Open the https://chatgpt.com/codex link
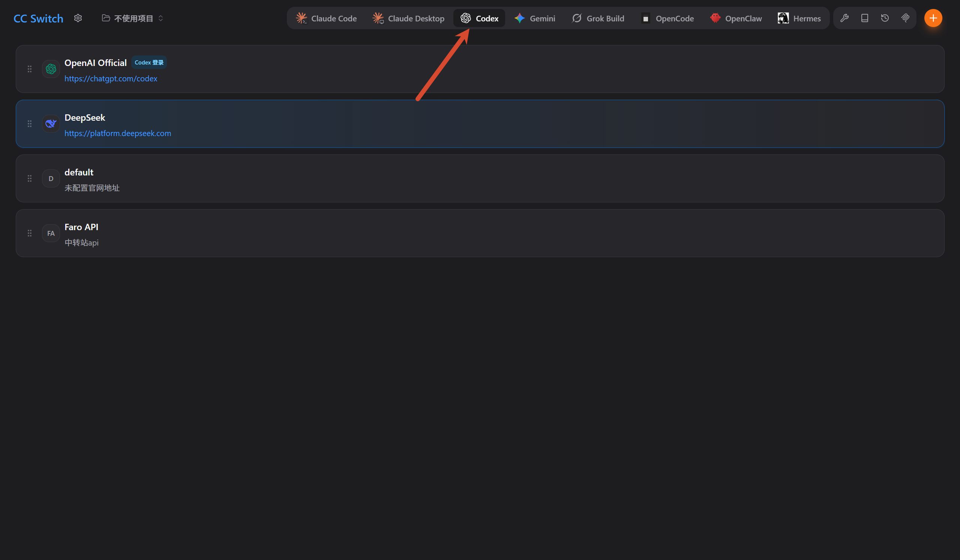This screenshot has height=560, width=960. click(x=111, y=78)
